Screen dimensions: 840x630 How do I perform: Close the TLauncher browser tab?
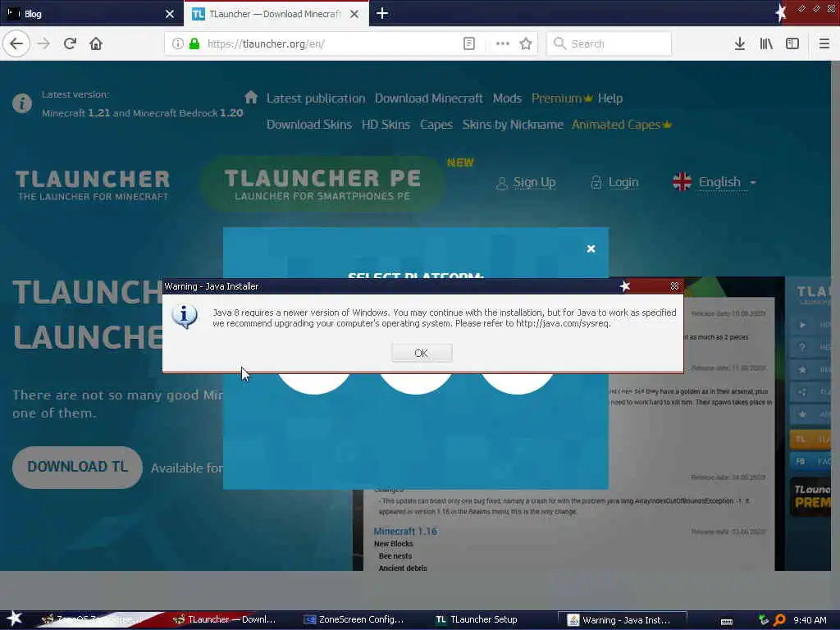tap(354, 14)
